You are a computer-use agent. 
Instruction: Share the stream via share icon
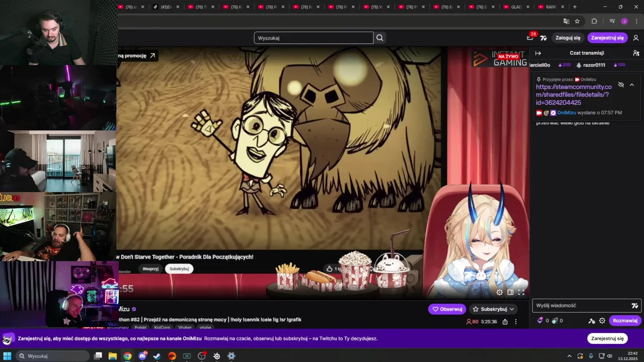(505, 322)
